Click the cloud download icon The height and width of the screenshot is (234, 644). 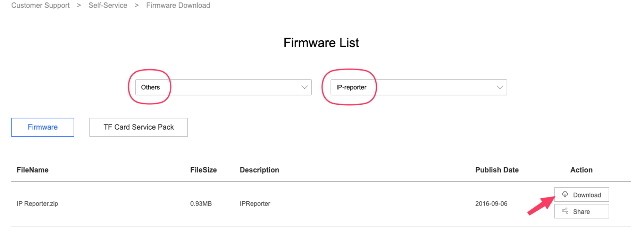point(565,194)
